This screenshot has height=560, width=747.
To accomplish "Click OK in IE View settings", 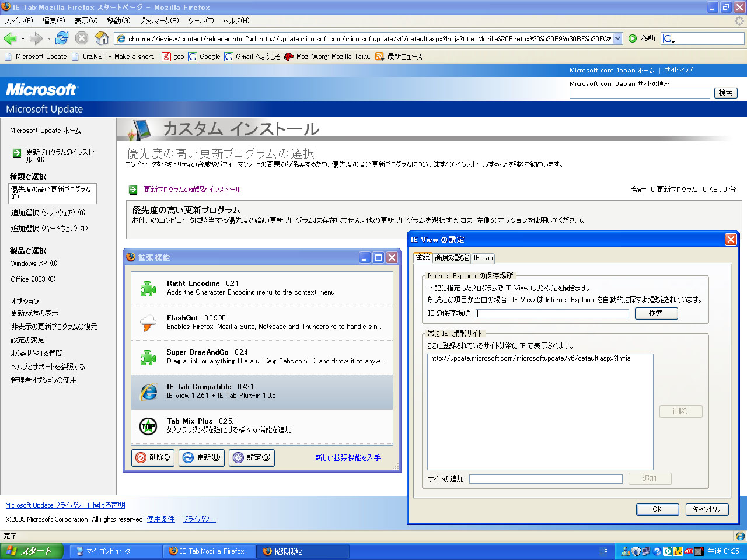I will pyautogui.click(x=657, y=509).
